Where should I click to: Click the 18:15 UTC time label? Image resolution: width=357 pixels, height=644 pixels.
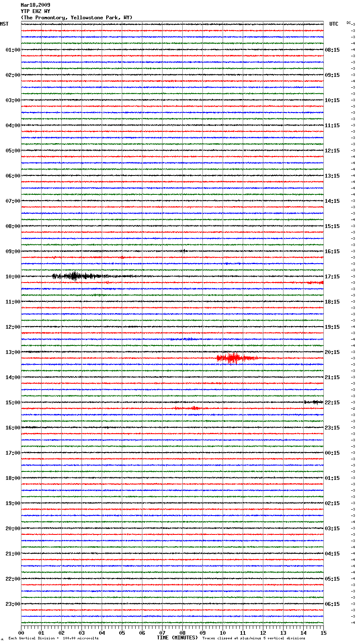(332, 302)
